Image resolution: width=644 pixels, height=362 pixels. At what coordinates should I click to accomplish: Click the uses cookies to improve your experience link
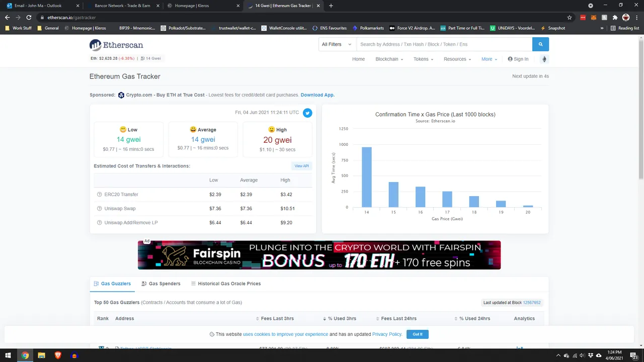[285, 334]
